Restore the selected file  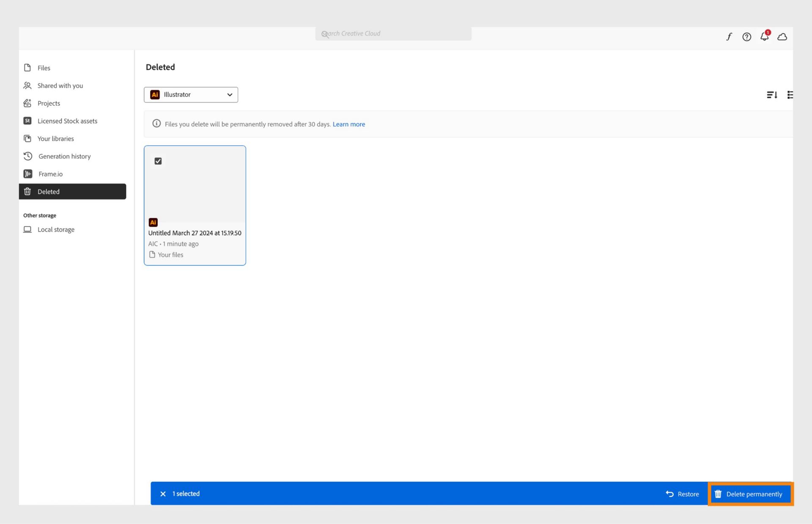pos(682,494)
